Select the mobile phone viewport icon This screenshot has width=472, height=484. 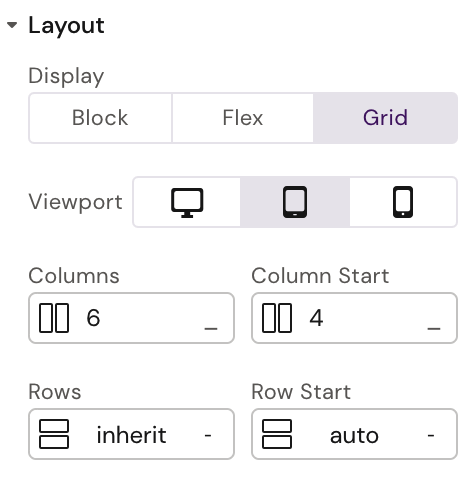[403, 202]
